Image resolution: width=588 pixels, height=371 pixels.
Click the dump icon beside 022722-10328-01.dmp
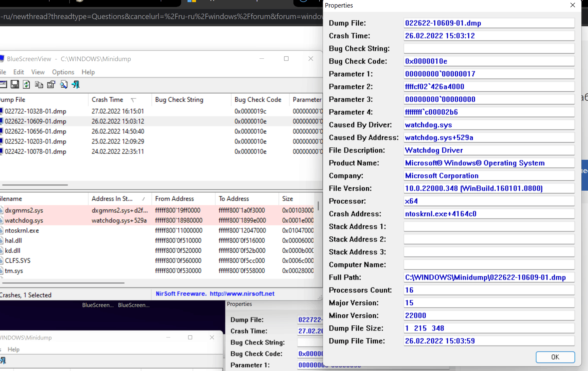[2, 111]
